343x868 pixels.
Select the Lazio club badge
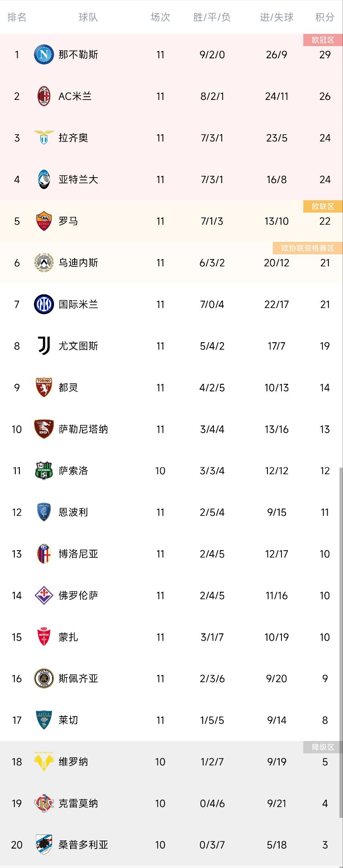(x=44, y=138)
